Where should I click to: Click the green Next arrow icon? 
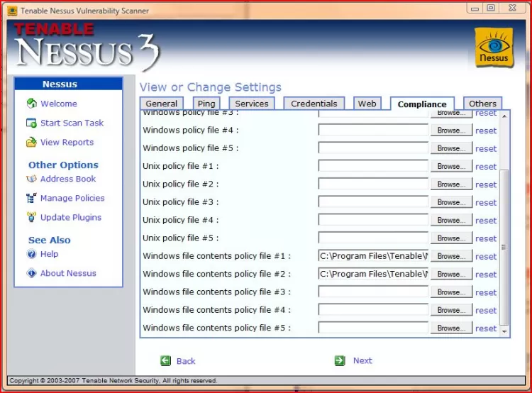[340, 360]
